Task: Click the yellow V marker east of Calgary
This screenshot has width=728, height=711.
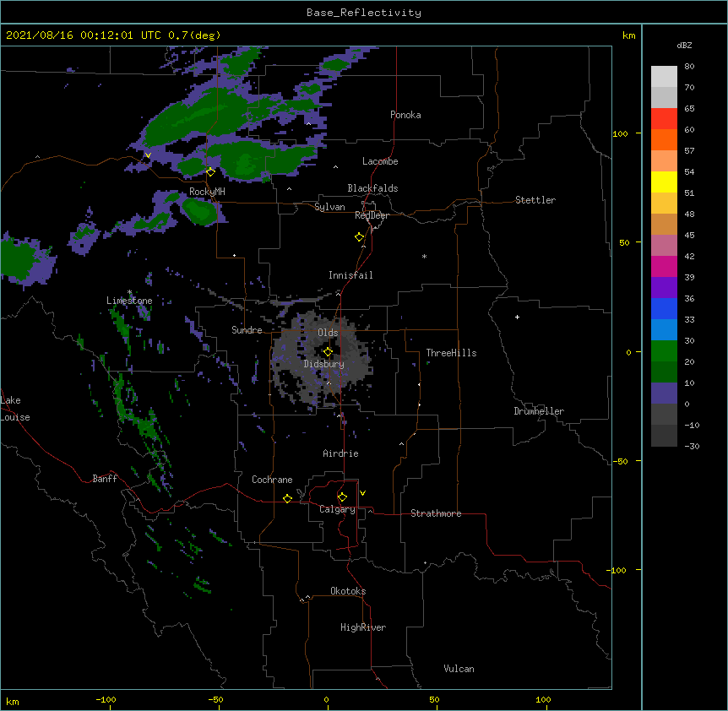Action: 362,493
